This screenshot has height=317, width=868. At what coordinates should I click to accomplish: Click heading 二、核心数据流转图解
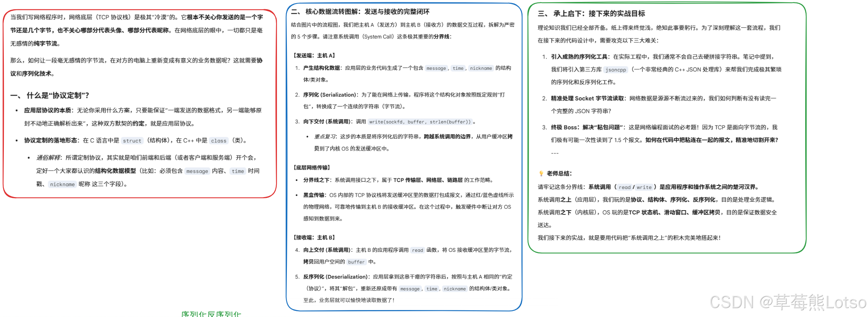tap(360, 12)
